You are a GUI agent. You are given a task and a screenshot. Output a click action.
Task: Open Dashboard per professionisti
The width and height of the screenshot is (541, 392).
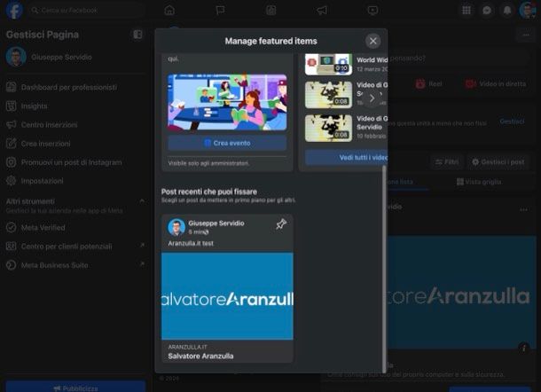75,87
